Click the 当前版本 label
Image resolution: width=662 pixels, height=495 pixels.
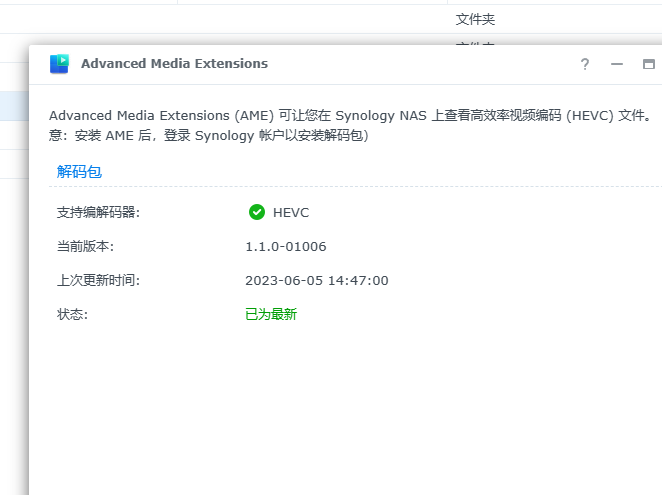[85, 246]
